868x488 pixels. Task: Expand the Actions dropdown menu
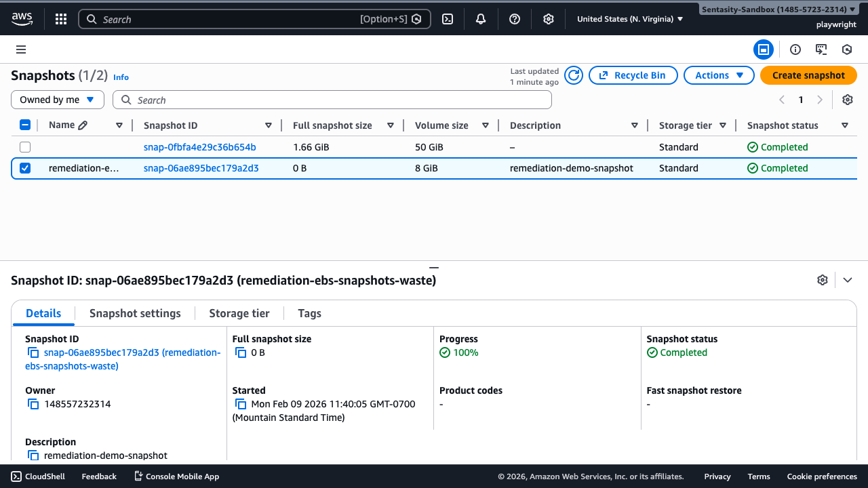click(x=719, y=75)
